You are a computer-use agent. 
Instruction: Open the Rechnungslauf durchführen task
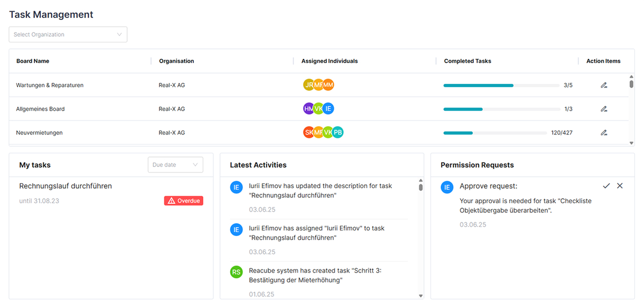pos(65,186)
